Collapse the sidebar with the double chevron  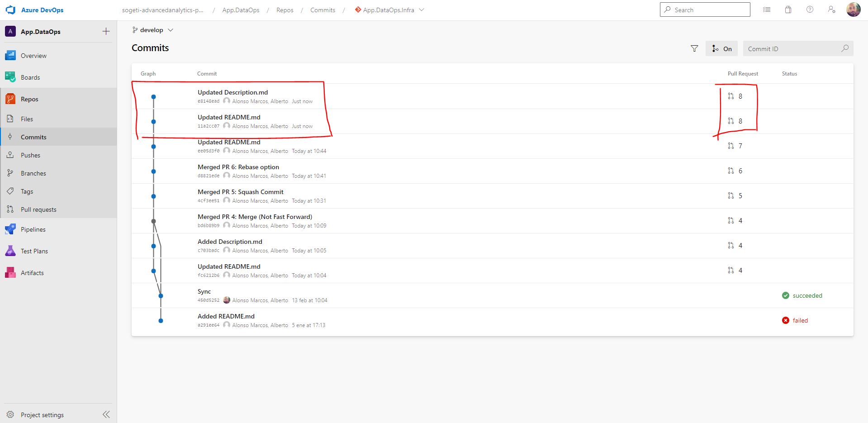tap(106, 414)
